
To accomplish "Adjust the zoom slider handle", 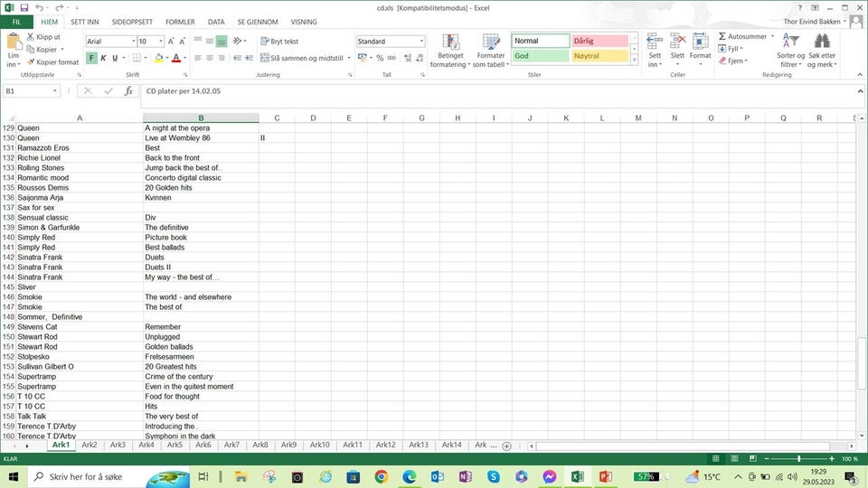I will pyautogui.click(x=798, y=459).
